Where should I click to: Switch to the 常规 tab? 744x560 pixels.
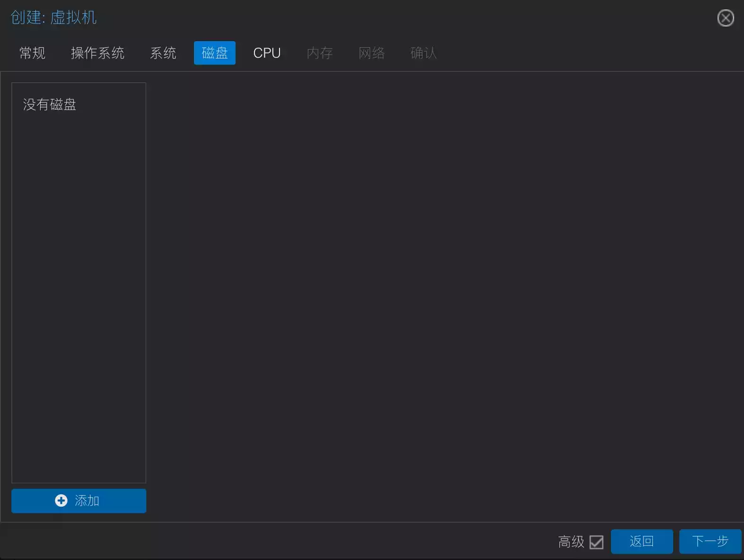coord(32,53)
